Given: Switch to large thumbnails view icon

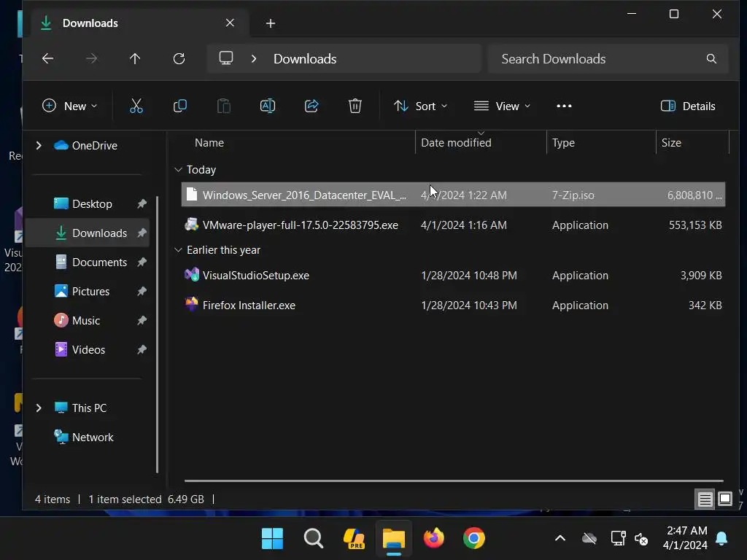Looking at the screenshot, I should pyautogui.click(x=725, y=499).
